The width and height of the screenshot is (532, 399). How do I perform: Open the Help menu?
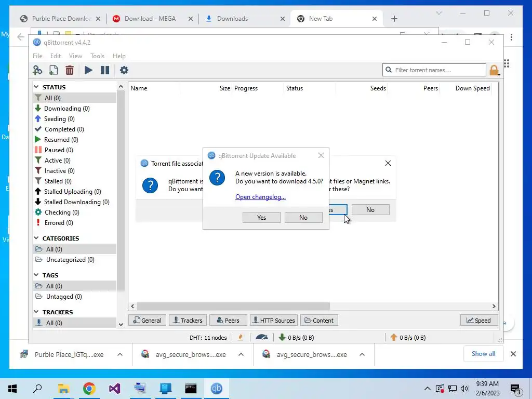pos(119,56)
